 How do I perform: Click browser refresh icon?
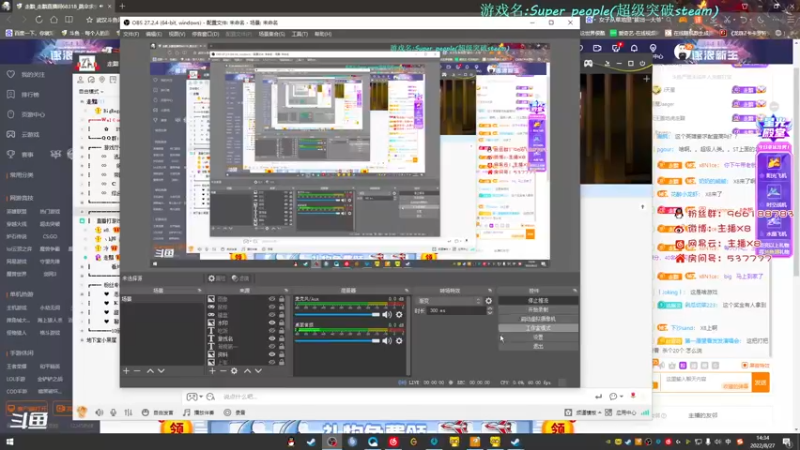click(39, 19)
